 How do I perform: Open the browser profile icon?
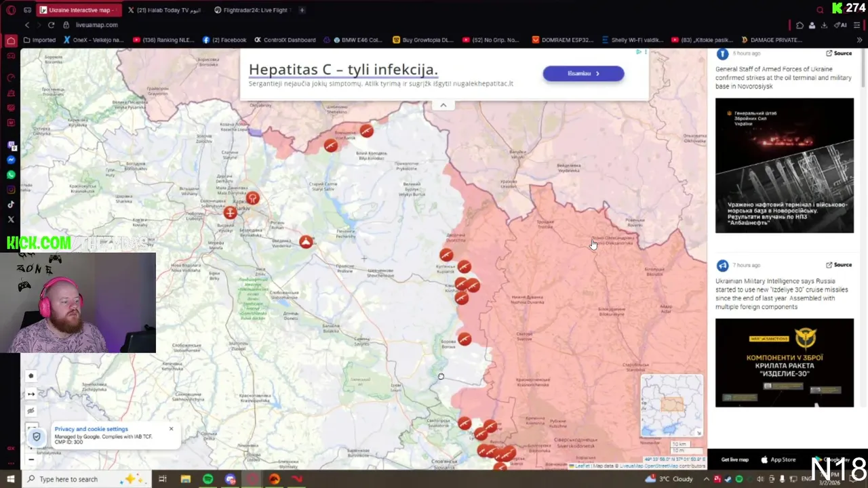pos(812,25)
